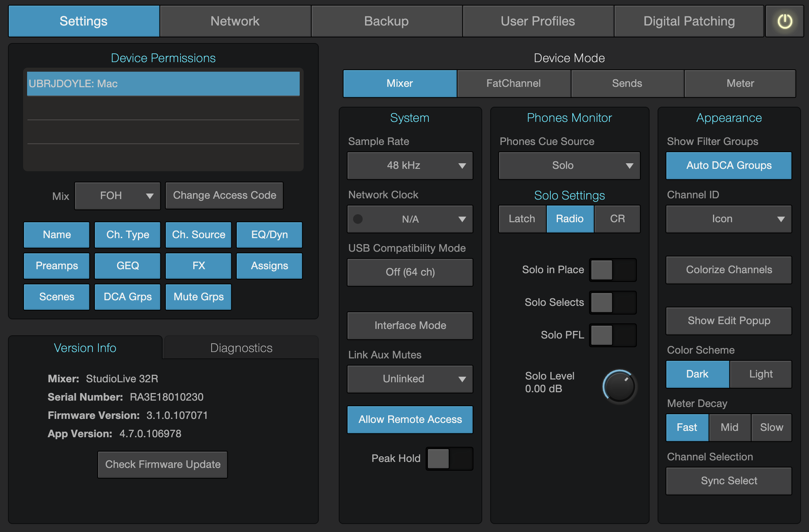The height and width of the screenshot is (532, 809).
Task: Click the Network Clock status indicator dot
Action: point(358,219)
